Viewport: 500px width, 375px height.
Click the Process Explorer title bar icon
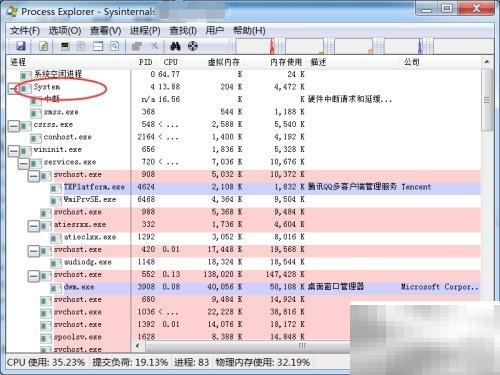12,12
